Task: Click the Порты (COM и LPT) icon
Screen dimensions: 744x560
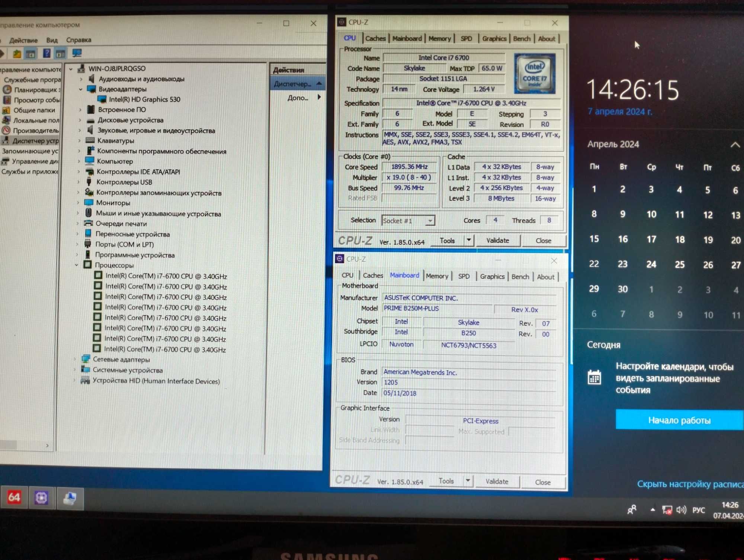Action: 88,244
